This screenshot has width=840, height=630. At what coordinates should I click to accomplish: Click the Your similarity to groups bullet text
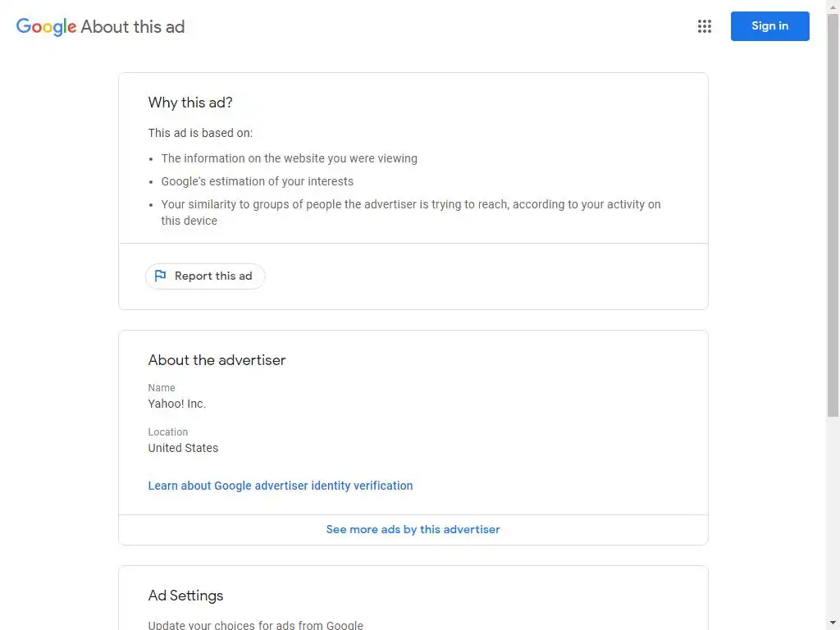click(410, 205)
